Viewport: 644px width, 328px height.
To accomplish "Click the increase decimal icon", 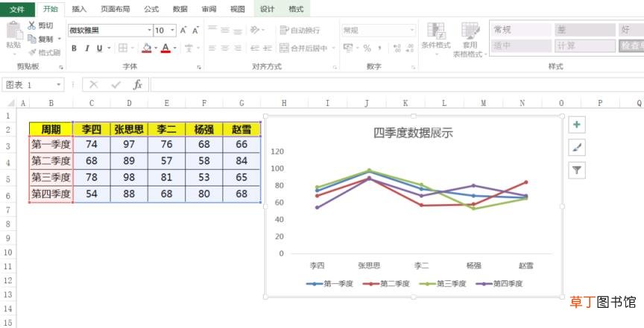I will (397, 48).
